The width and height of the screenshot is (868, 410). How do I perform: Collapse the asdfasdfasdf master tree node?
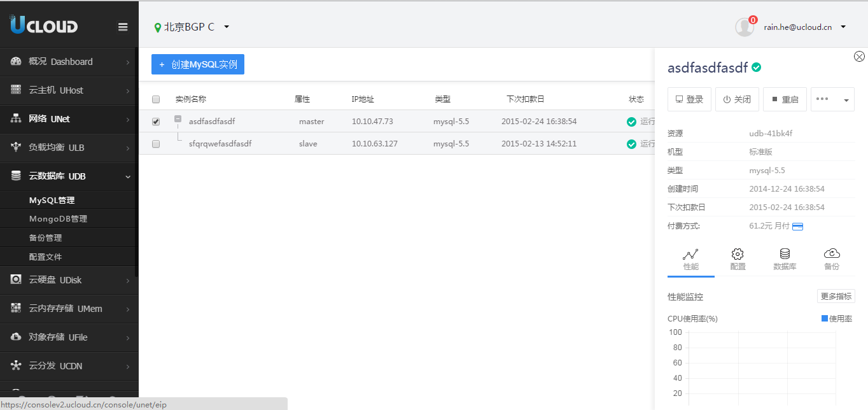click(178, 118)
